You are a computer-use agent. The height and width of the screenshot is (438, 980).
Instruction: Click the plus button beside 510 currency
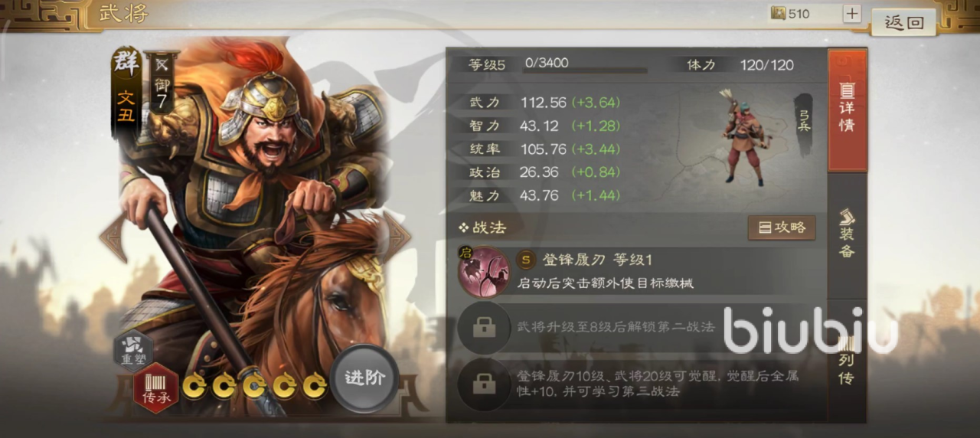pos(852,14)
